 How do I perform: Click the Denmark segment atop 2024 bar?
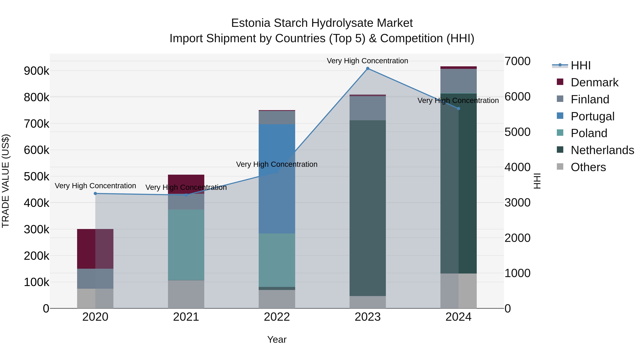pos(458,67)
